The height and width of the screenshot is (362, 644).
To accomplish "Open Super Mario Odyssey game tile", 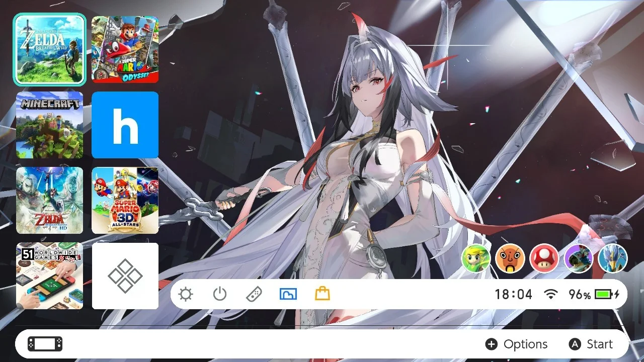I will (125, 49).
